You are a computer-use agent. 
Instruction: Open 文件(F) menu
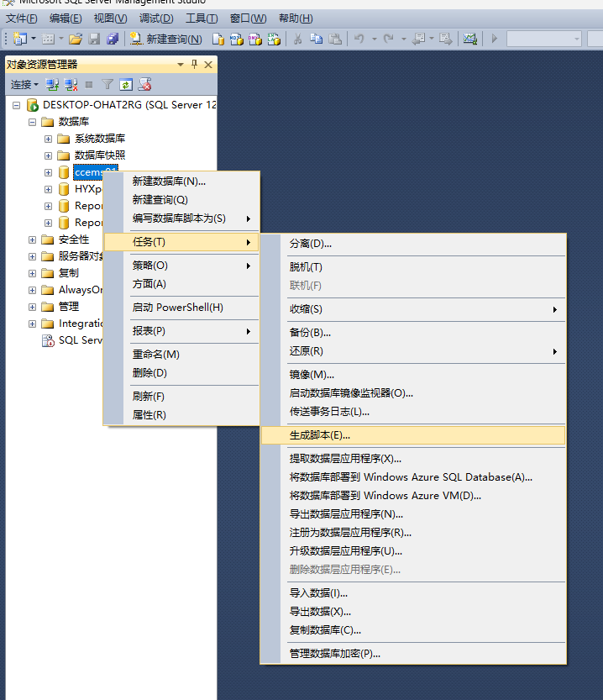(x=21, y=18)
